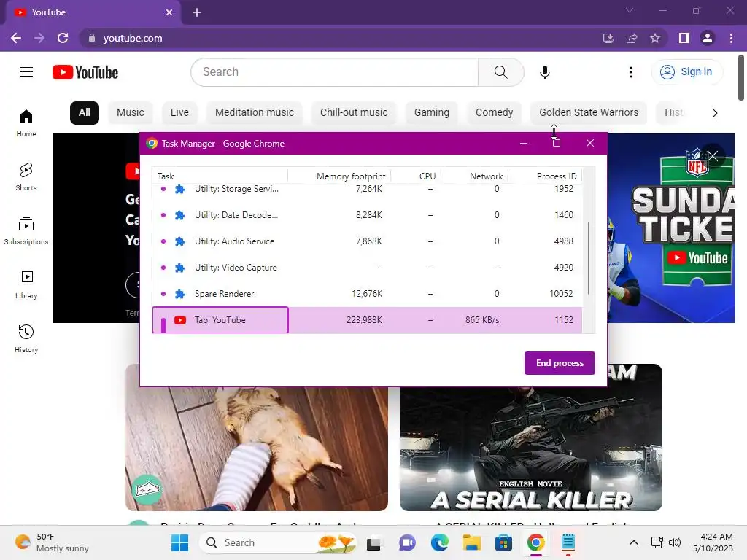Open File Explorer from the taskbar
This screenshot has width=747, height=560.
point(472,542)
